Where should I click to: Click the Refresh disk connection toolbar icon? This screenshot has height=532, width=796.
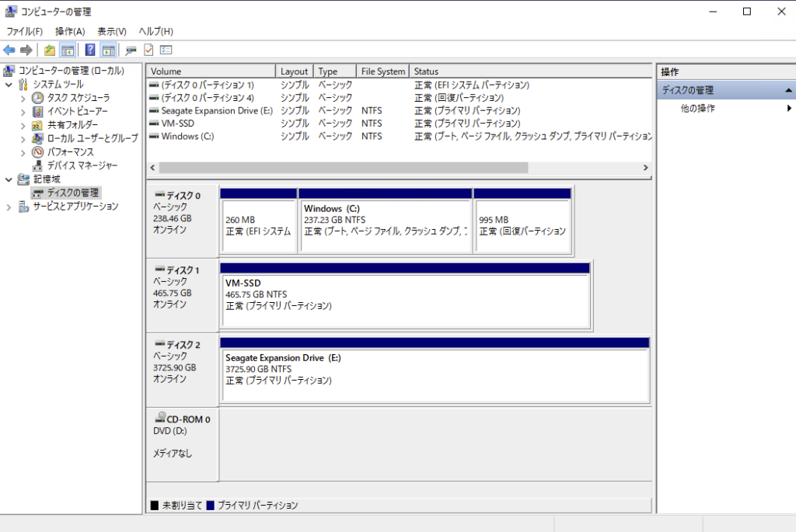pyautogui.click(x=131, y=50)
